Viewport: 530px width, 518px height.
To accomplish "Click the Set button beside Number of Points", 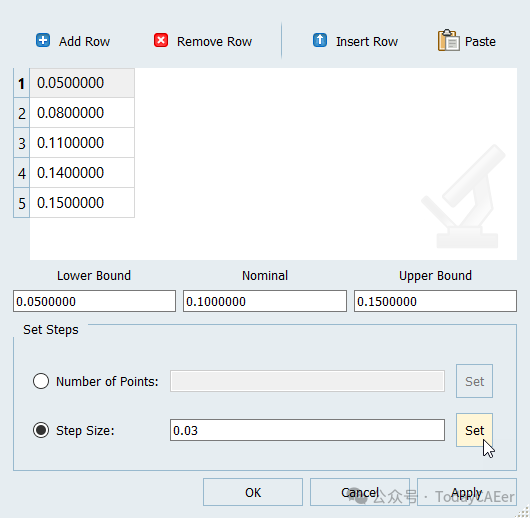I will [x=474, y=381].
